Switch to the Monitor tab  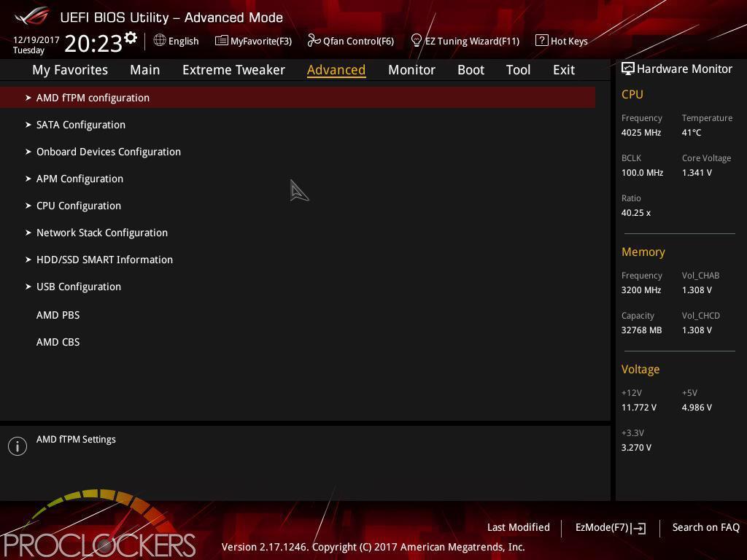point(411,70)
